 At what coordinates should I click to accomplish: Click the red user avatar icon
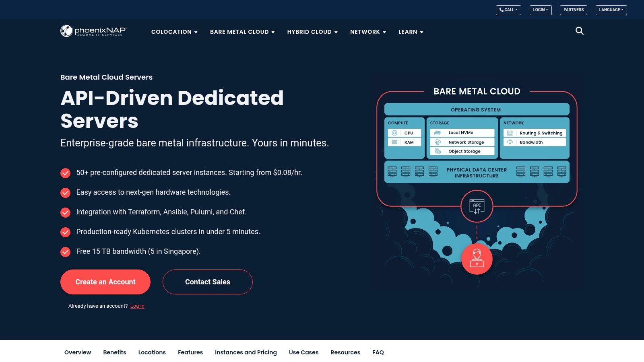pos(477,259)
